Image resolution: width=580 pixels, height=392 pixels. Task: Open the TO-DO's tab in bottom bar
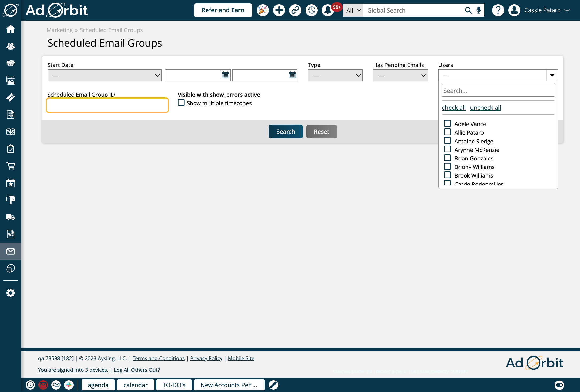174,385
